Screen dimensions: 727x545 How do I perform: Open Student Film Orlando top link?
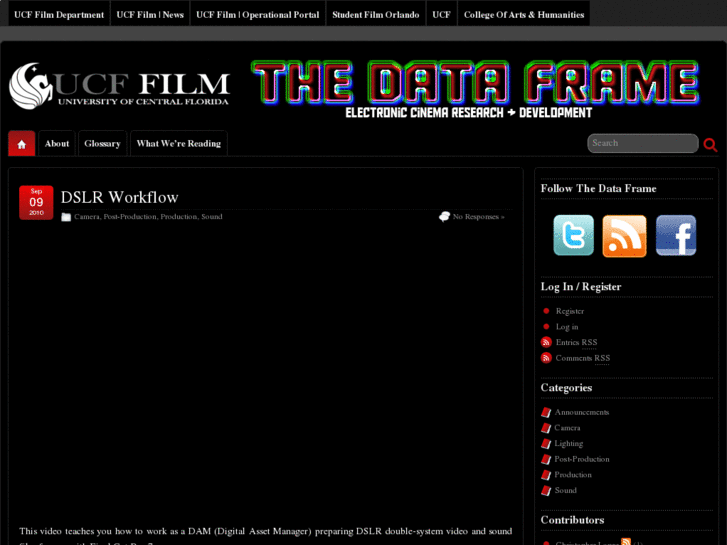[x=376, y=15]
